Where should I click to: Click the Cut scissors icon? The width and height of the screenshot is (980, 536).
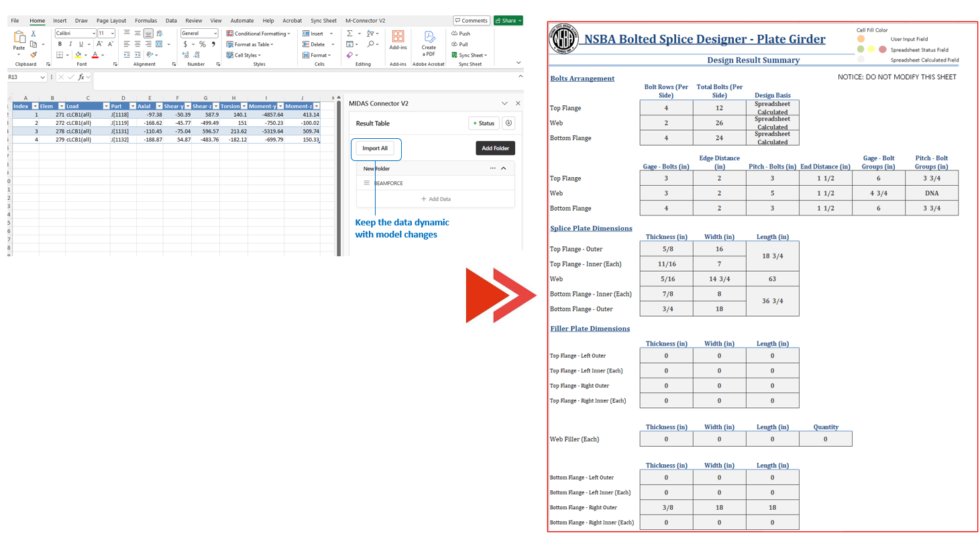(34, 34)
